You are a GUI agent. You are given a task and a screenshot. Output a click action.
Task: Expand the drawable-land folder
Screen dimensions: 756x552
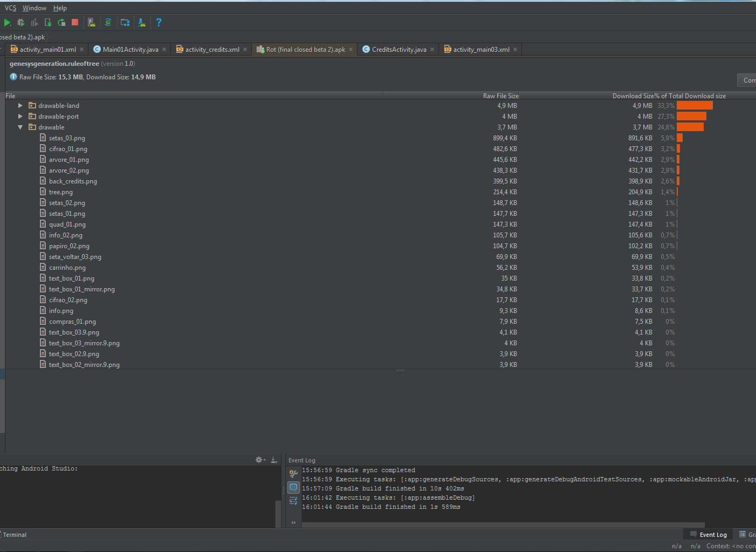pos(20,106)
